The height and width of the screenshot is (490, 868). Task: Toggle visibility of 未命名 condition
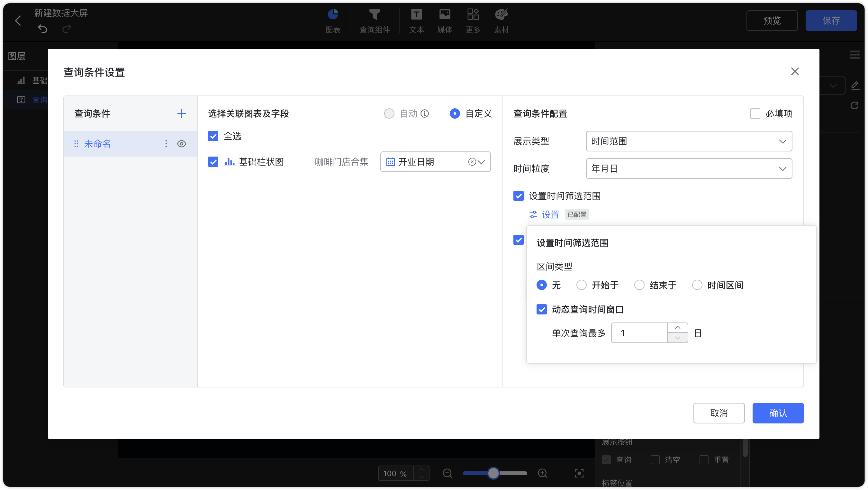[x=182, y=144]
